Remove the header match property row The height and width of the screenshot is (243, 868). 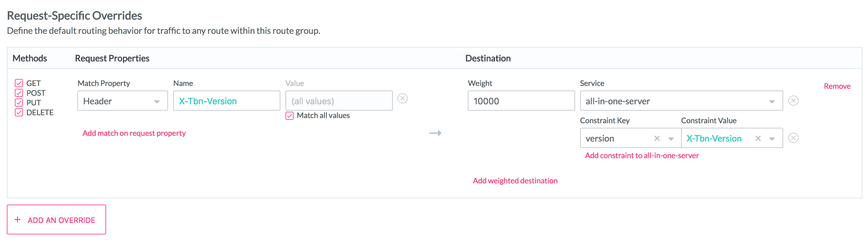402,98
